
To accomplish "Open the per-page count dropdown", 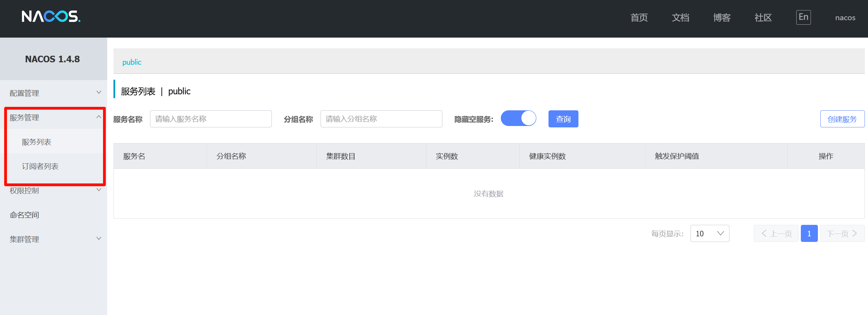I will (710, 233).
